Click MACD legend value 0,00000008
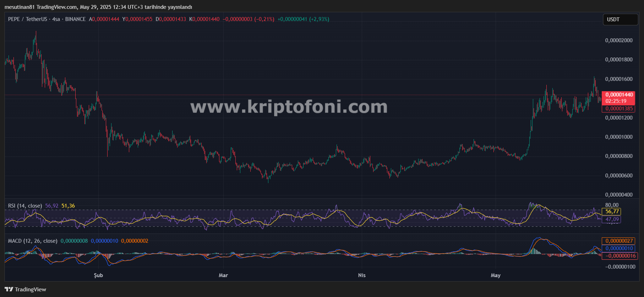Image resolution: width=644 pixels, height=297 pixels. pyautogui.click(x=74, y=241)
